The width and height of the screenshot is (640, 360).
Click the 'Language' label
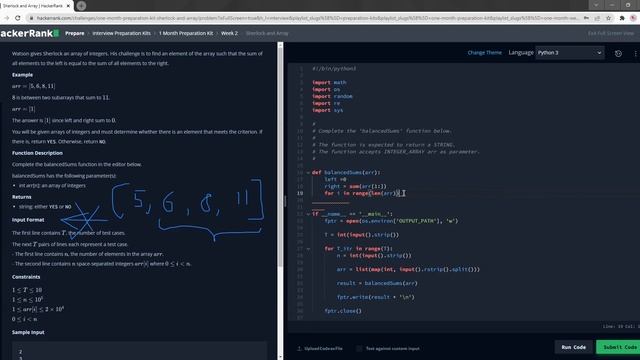point(520,53)
